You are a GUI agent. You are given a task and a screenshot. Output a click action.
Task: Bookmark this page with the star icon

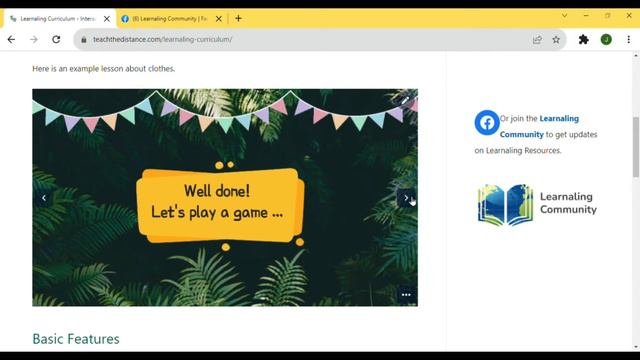556,40
